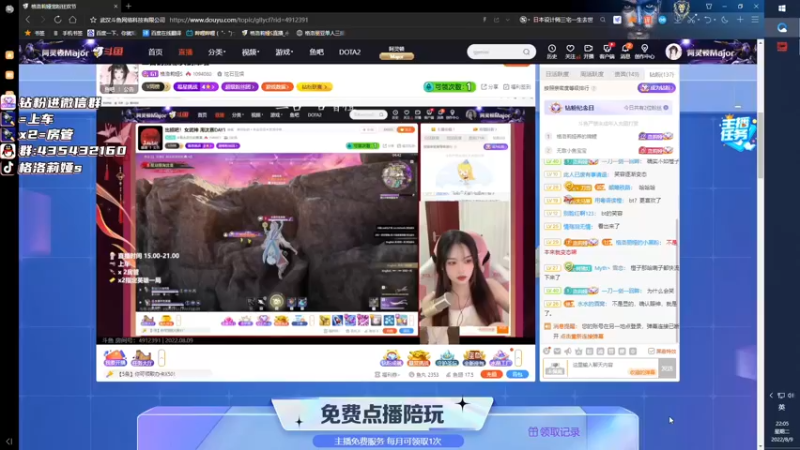Click the yellow pill button under streamer name

[314, 87]
